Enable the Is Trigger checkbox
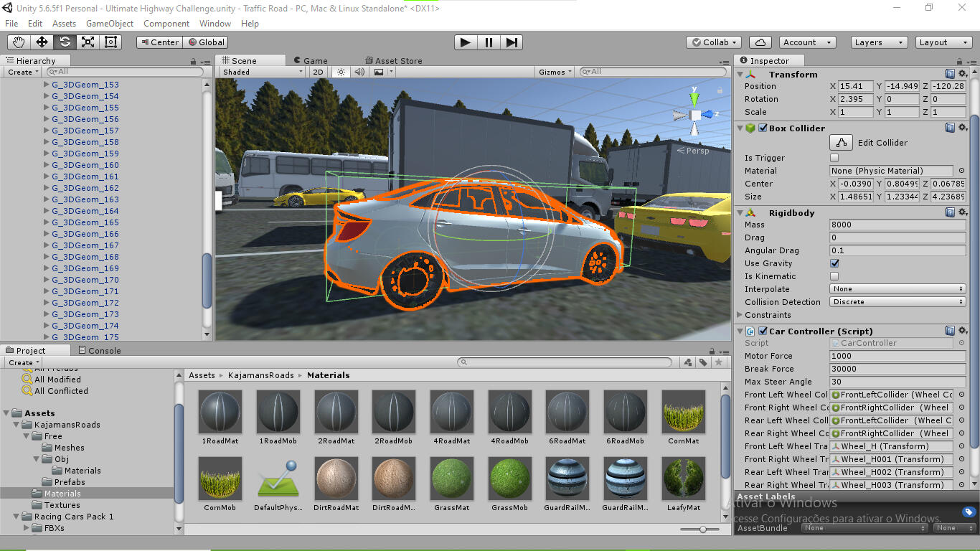 pos(834,157)
